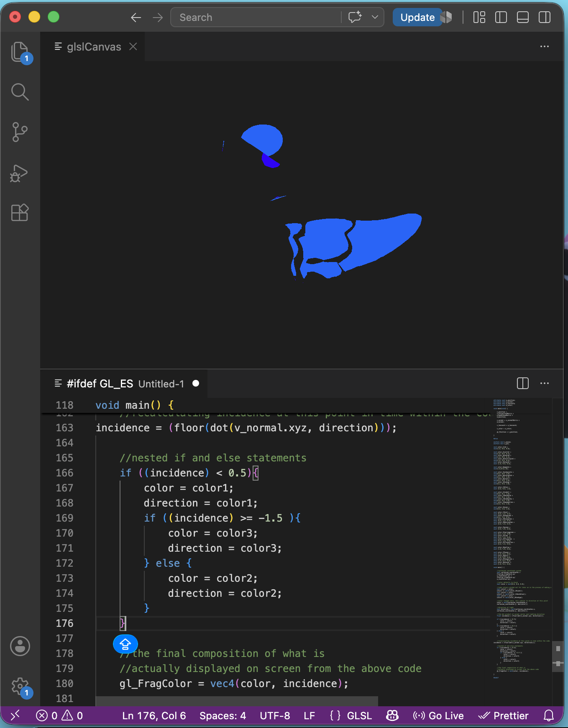Open the Search view in activity bar

point(20,92)
